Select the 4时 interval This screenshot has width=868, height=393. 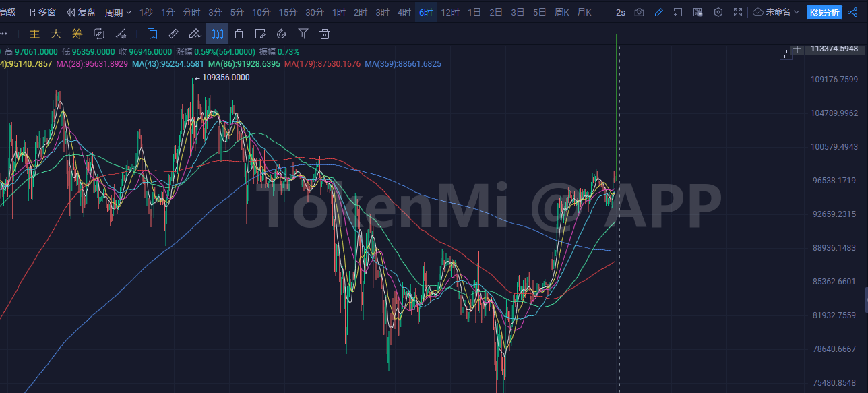[404, 12]
